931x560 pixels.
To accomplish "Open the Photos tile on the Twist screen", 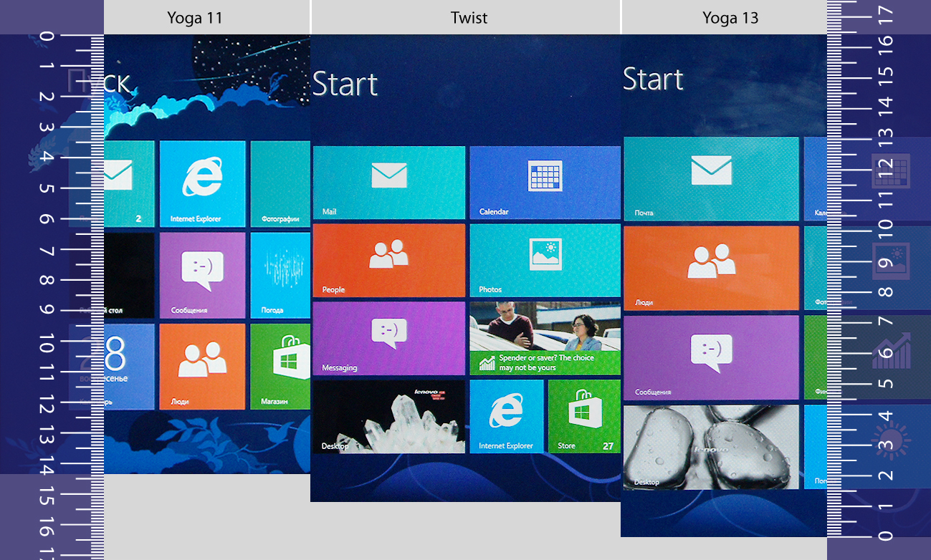I will [545, 261].
